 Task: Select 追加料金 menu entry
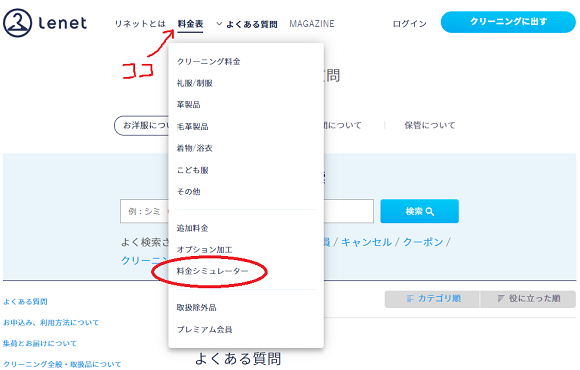coord(192,228)
